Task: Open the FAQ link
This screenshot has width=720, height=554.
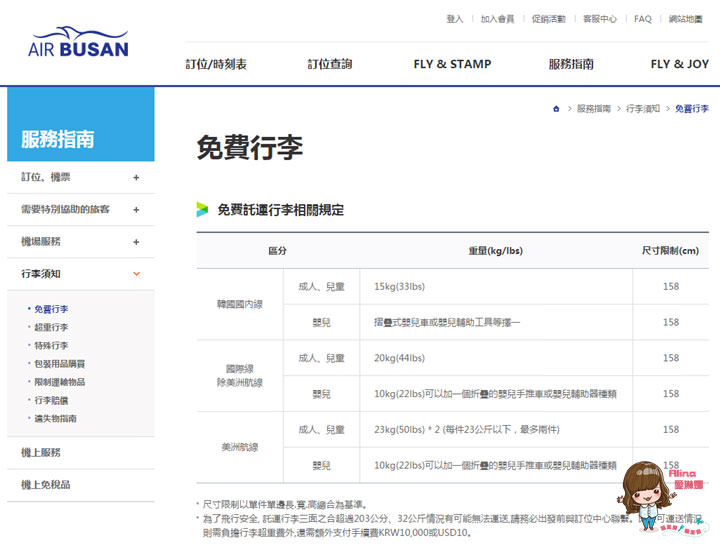Action: (x=642, y=19)
